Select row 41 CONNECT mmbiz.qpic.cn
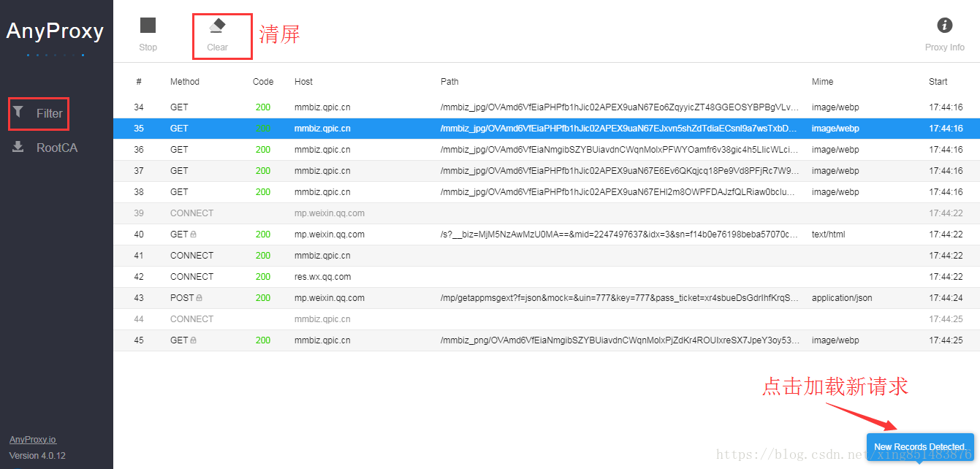 tap(547, 256)
